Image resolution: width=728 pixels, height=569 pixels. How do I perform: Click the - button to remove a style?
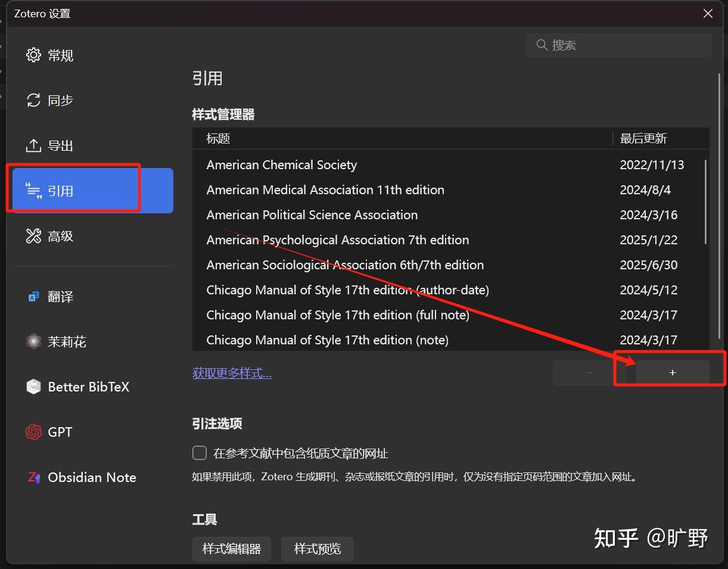tap(589, 372)
